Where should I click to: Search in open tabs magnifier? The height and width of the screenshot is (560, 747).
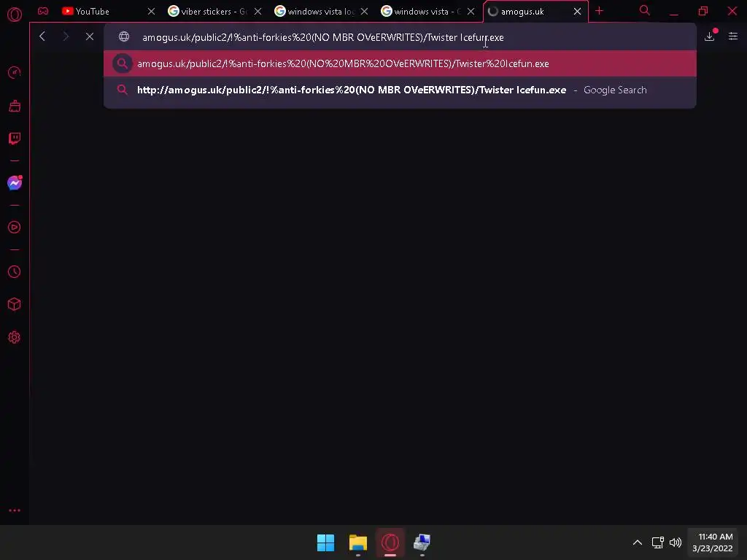point(645,10)
